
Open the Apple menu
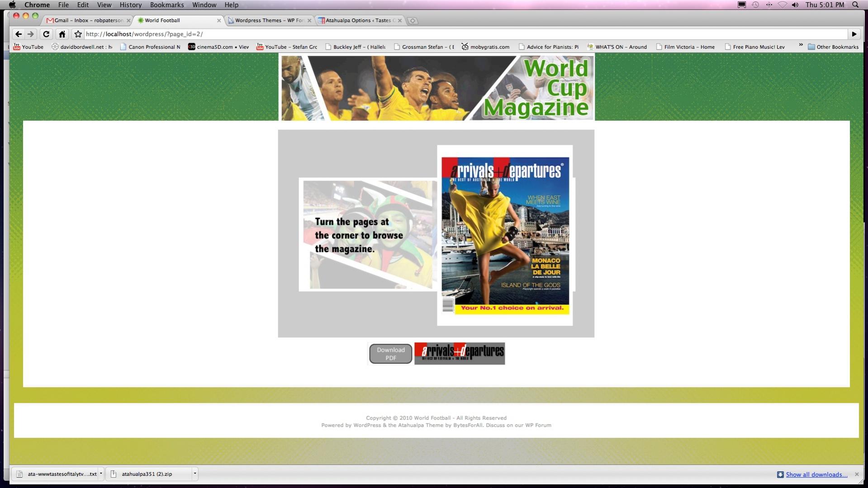[x=12, y=5]
